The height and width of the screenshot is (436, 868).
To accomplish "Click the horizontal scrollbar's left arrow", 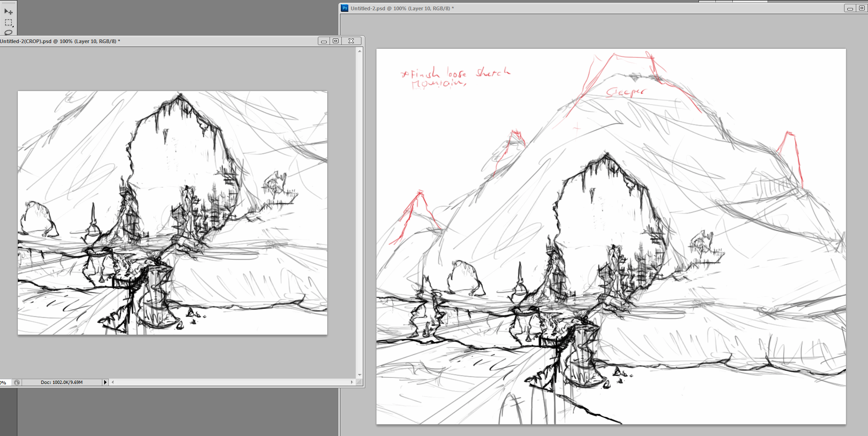I will coord(113,382).
